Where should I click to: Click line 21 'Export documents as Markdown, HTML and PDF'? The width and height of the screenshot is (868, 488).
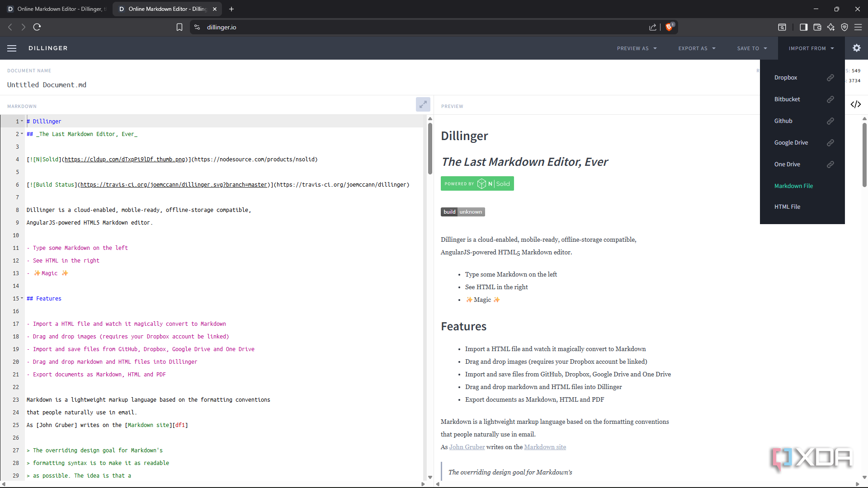pos(99,375)
